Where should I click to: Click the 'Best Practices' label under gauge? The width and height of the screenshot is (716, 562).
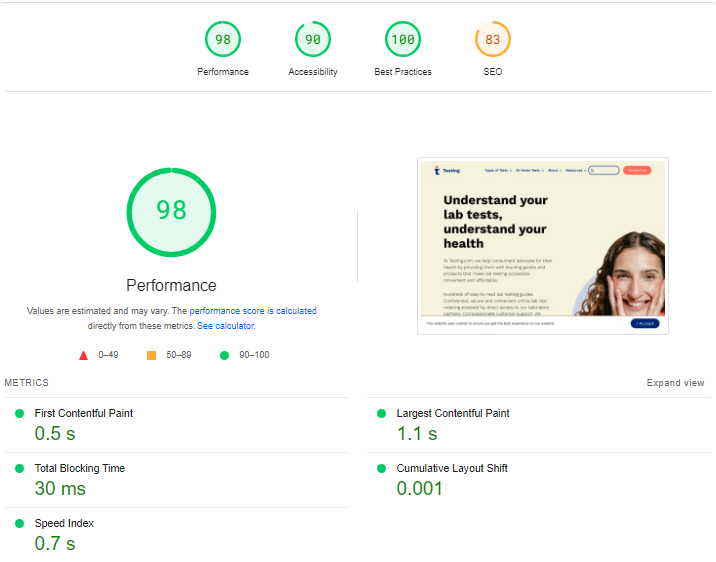coord(403,72)
